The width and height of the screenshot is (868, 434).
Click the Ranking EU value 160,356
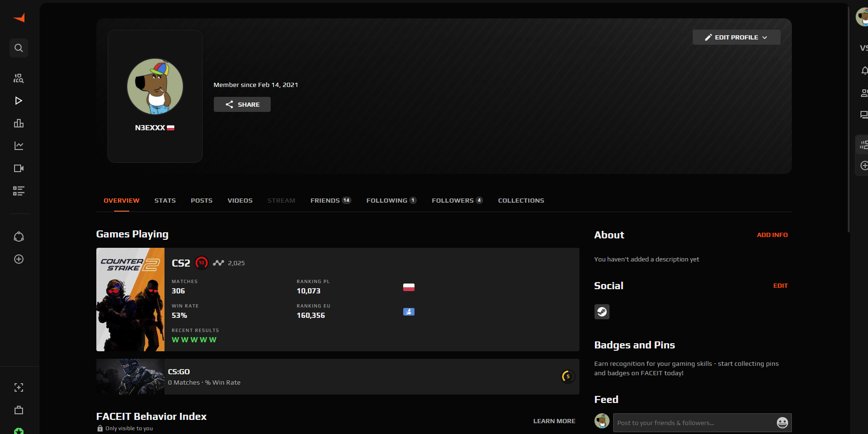click(x=311, y=316)
